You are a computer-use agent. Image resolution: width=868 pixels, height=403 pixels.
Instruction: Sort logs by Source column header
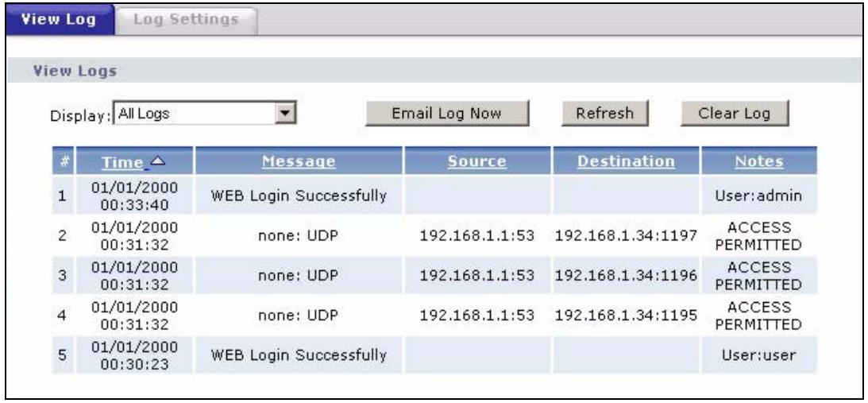click(x=476, y=161)
